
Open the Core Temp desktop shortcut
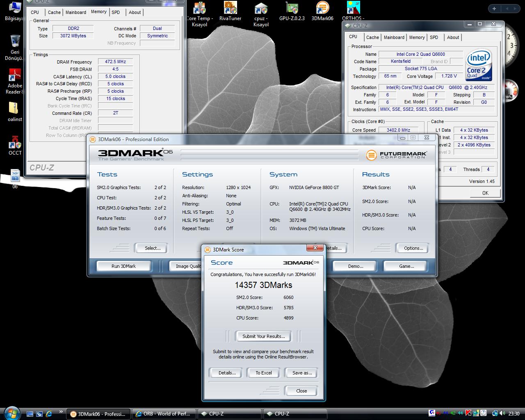[x=199, y=14]
